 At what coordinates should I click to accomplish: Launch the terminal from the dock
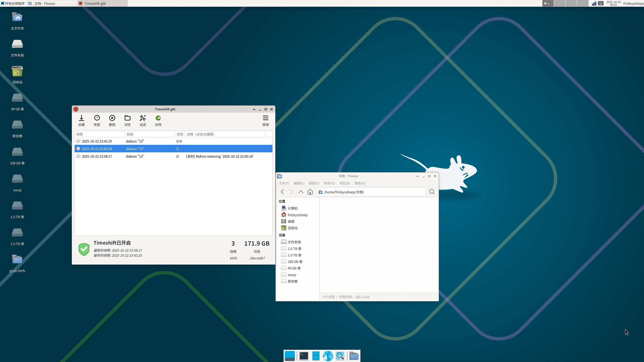tap(303, 356)
